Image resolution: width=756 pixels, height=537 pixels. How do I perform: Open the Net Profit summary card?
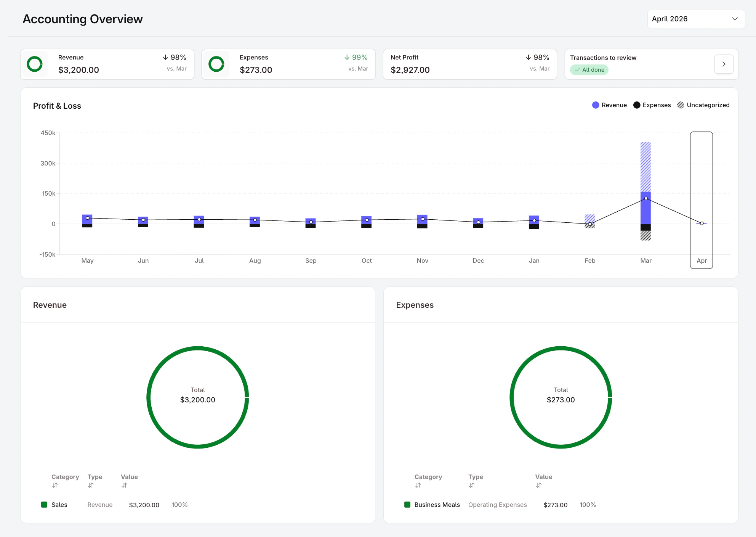coord(469,64)
